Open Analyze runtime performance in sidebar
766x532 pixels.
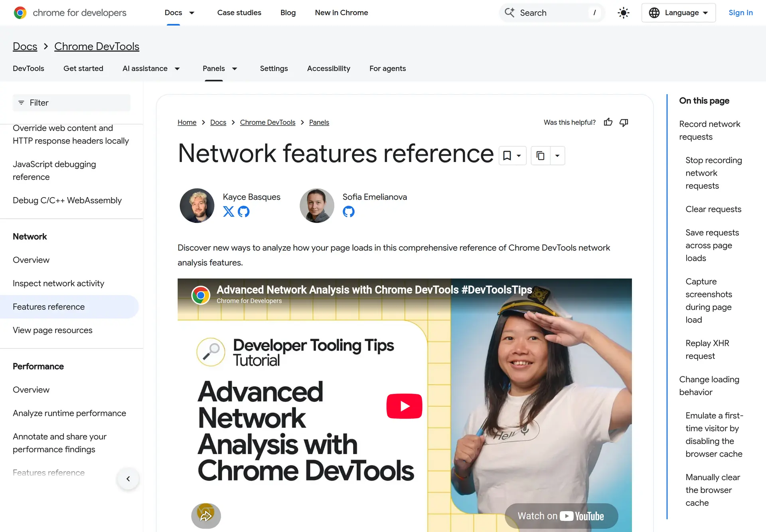click(x=69, y=413)
